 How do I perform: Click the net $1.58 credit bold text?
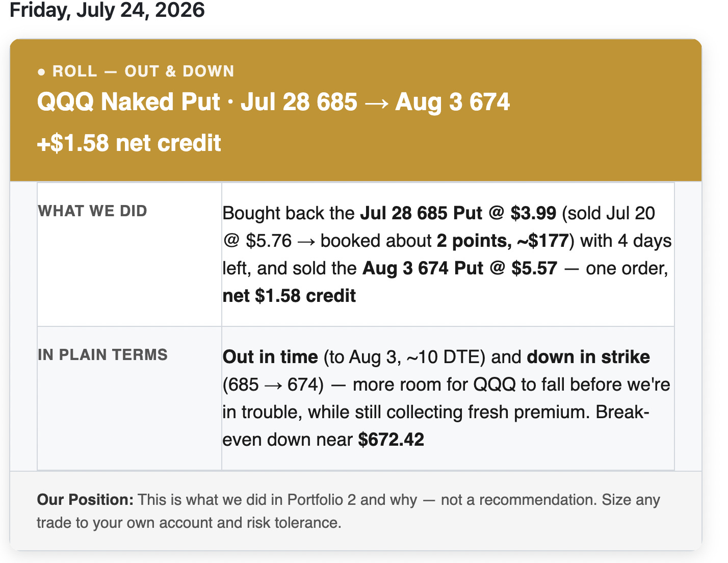[289, 296]
